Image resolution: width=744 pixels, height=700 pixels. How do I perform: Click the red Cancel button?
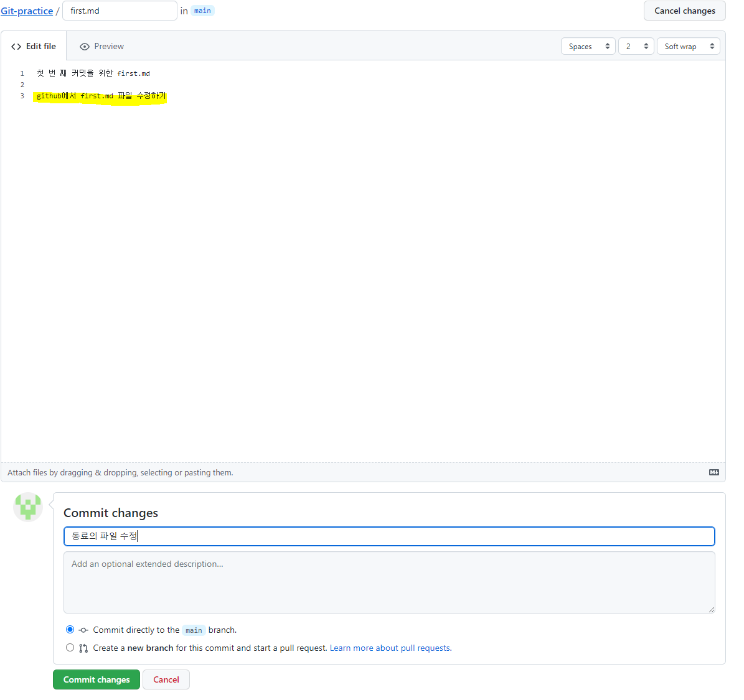pyautogui.click(x=166, y=679)
